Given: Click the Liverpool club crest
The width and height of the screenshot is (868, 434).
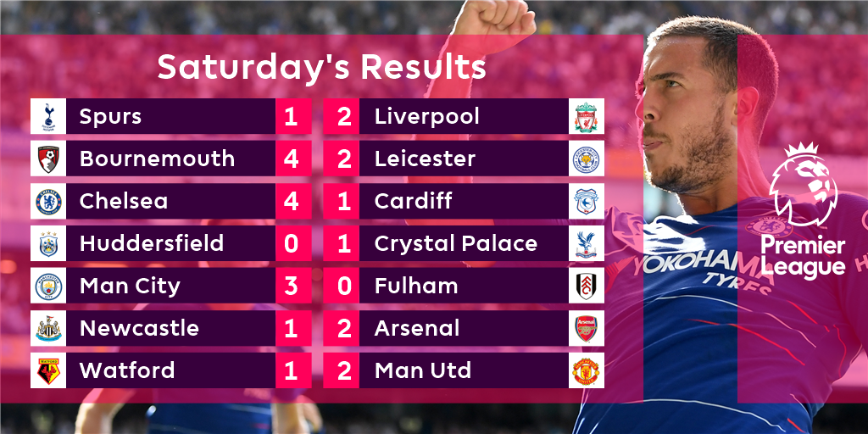Looking at the screenshot, I should (586, 116).
